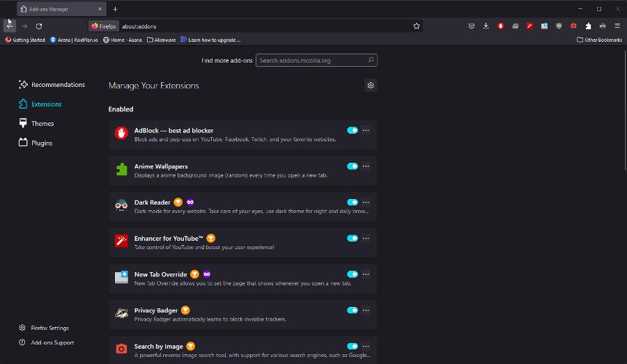Open the Pocket save icon in toolbar
This screenshot has width=627, height=364.
point(472,26)
